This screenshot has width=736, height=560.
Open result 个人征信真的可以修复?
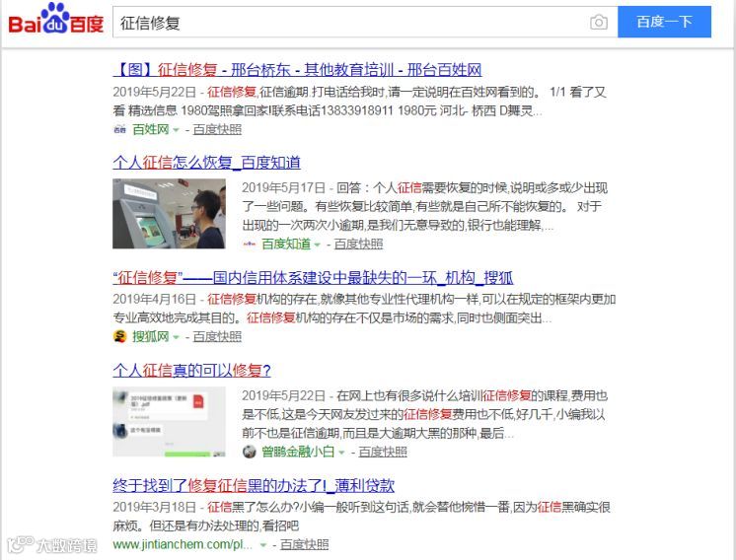191,371
